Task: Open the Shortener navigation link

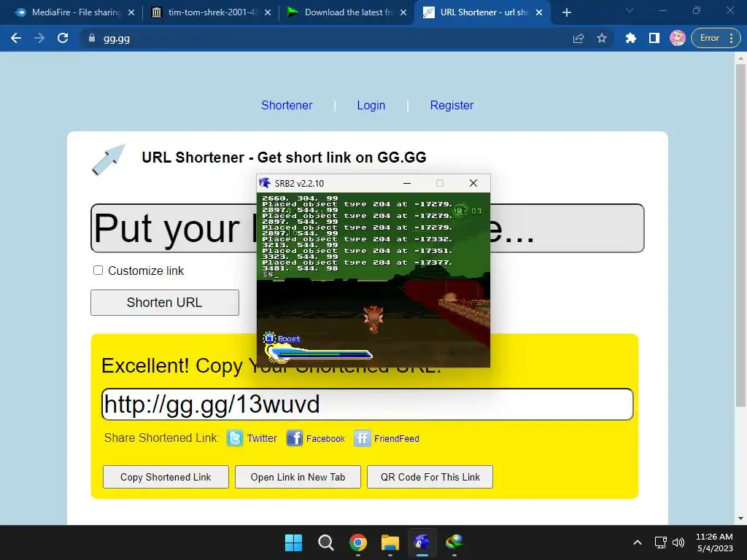Action: click(286, 105)
